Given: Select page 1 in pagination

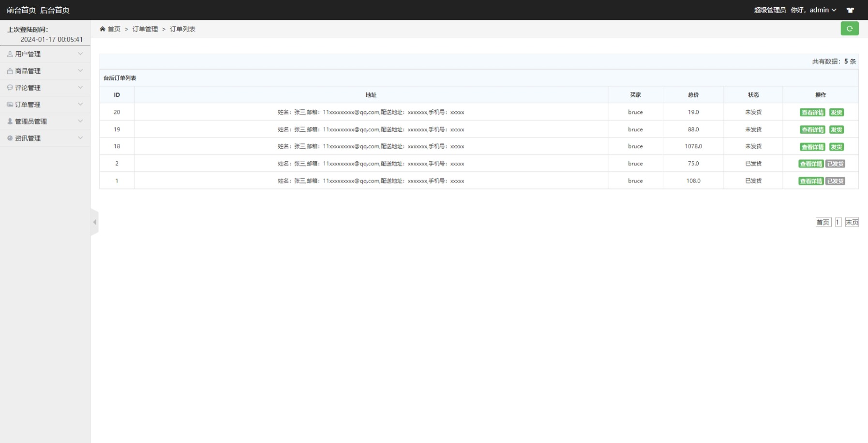Looking at the screenshot, I should (838, 222).
